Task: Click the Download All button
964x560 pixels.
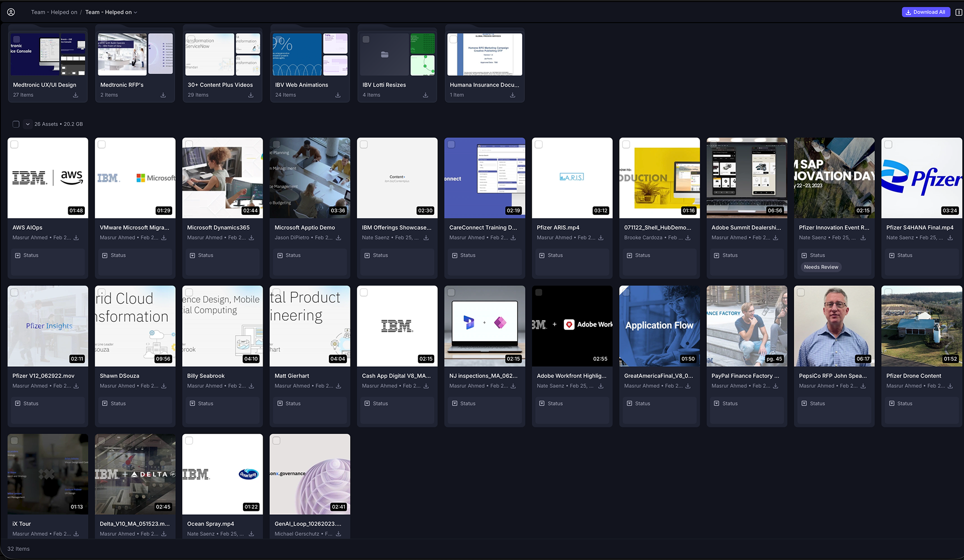Action: pos(925,12)
